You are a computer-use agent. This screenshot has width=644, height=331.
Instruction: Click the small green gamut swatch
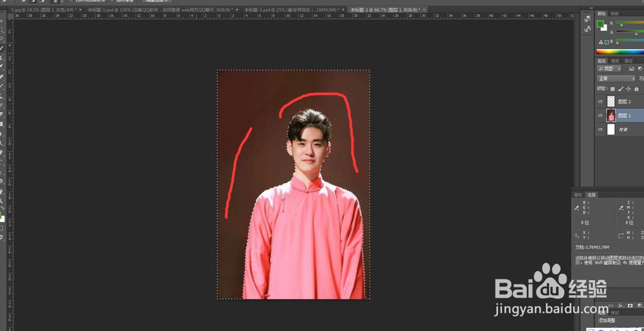(x=607, y=42)
